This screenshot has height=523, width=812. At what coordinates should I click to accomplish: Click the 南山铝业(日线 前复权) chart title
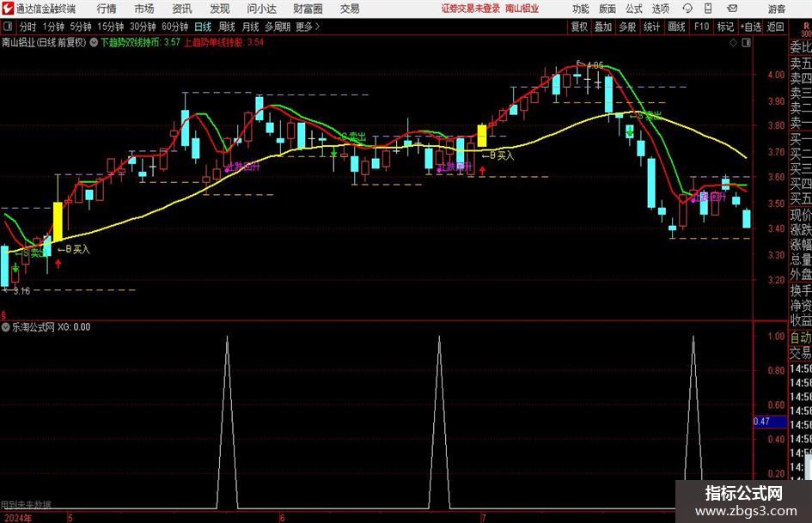(44, 42)
